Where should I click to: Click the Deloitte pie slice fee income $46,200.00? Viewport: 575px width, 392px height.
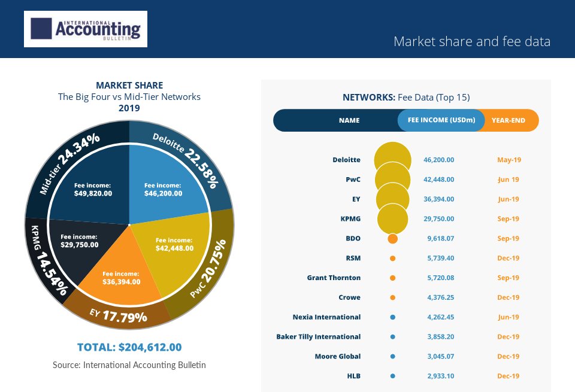point(163,189)
